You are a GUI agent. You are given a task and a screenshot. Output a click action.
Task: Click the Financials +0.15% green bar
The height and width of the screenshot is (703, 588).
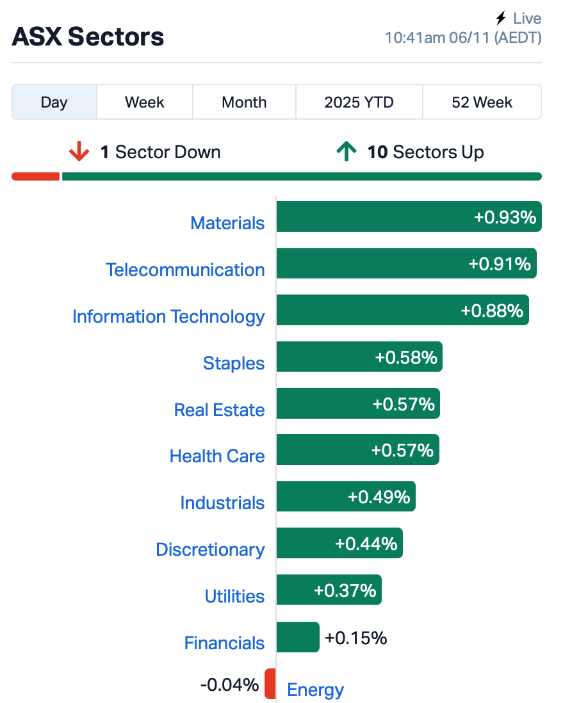pyautogui.click(x=298, y=637)
